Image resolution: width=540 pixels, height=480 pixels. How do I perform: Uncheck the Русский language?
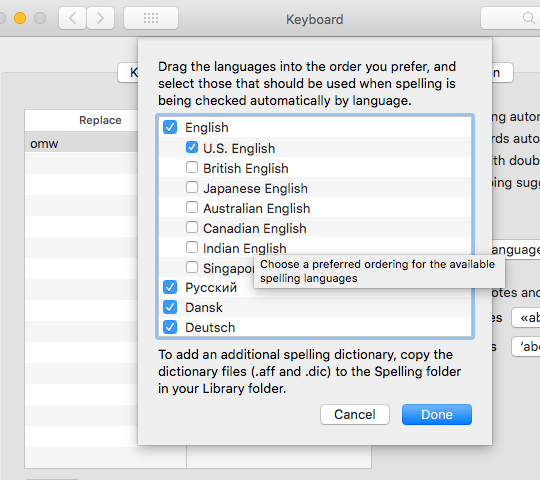[x=170, y=287]
